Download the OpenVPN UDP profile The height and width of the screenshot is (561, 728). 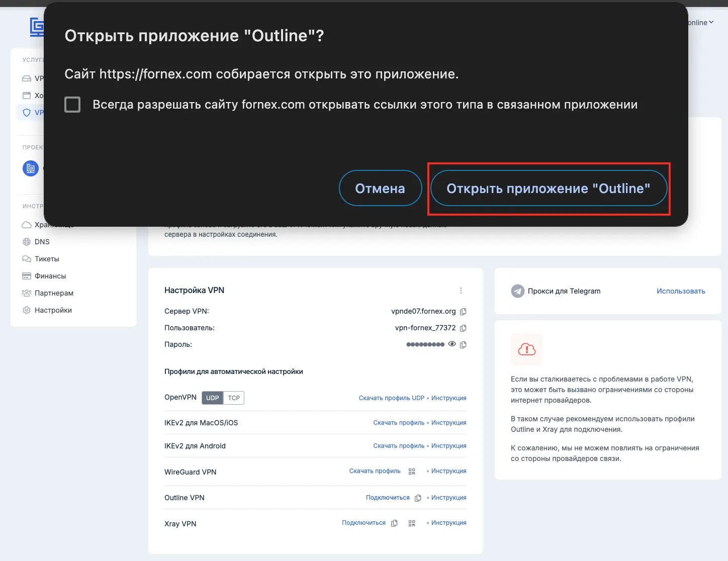(x=392, y=398)
